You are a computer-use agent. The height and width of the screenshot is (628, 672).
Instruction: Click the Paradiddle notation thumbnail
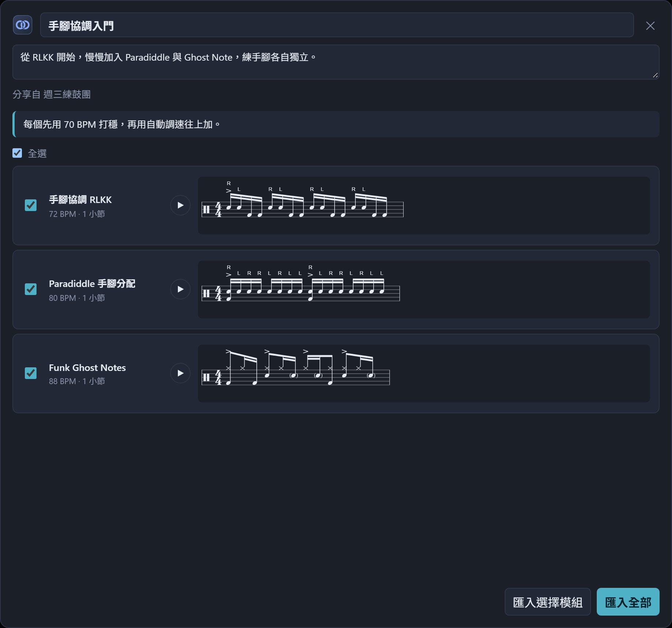tap(424, 290)
